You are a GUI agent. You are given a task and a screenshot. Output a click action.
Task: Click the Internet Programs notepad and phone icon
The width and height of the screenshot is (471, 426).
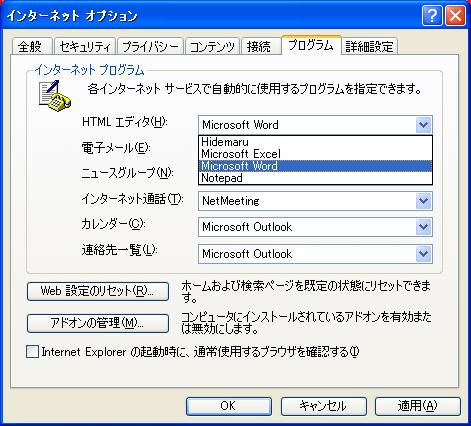(x=54, y=96)
